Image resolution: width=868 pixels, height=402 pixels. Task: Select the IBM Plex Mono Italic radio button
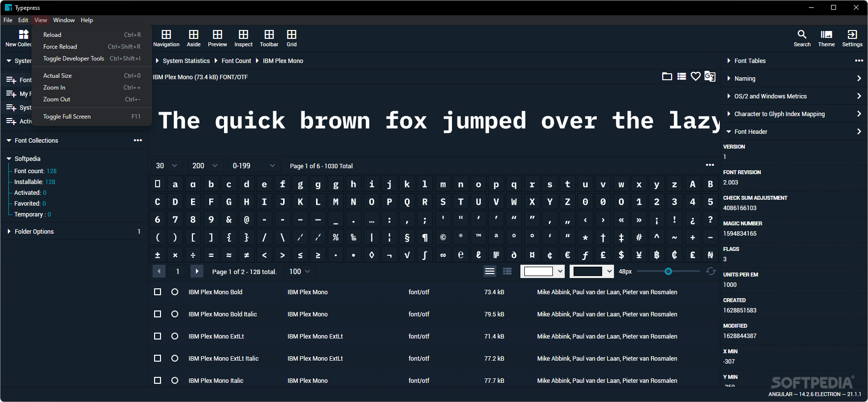click(x=175, y=380)
